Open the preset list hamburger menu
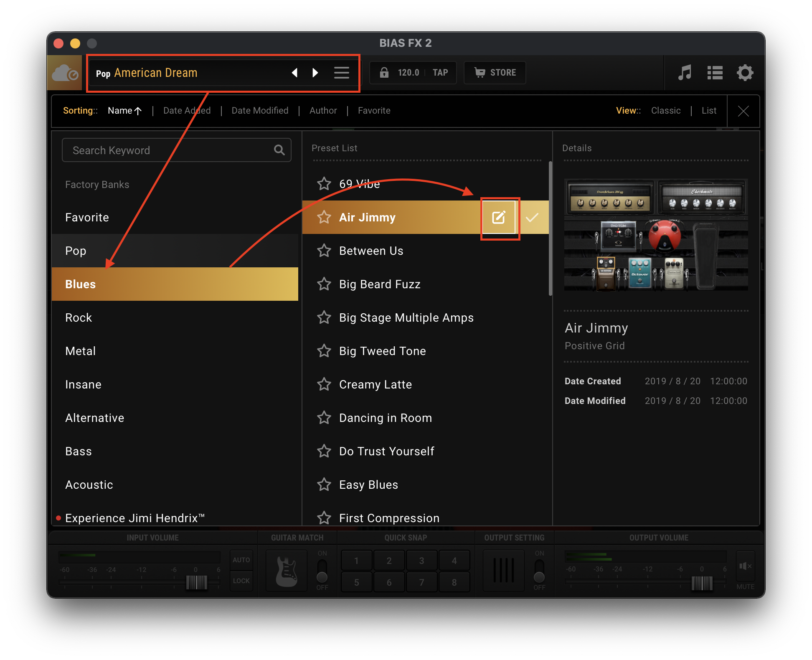Image resolution: width=812 pixels, height=660 pixels. (342, 73)
